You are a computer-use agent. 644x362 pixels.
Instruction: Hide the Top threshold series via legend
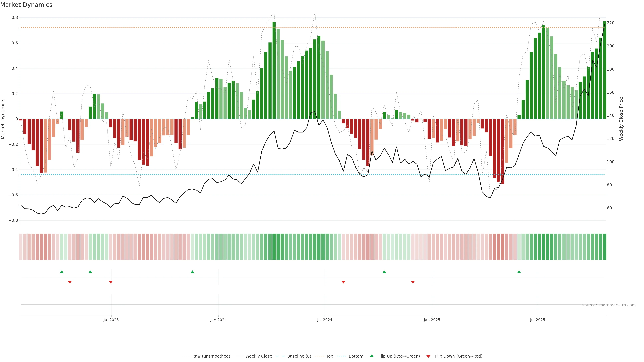point(330,356)
